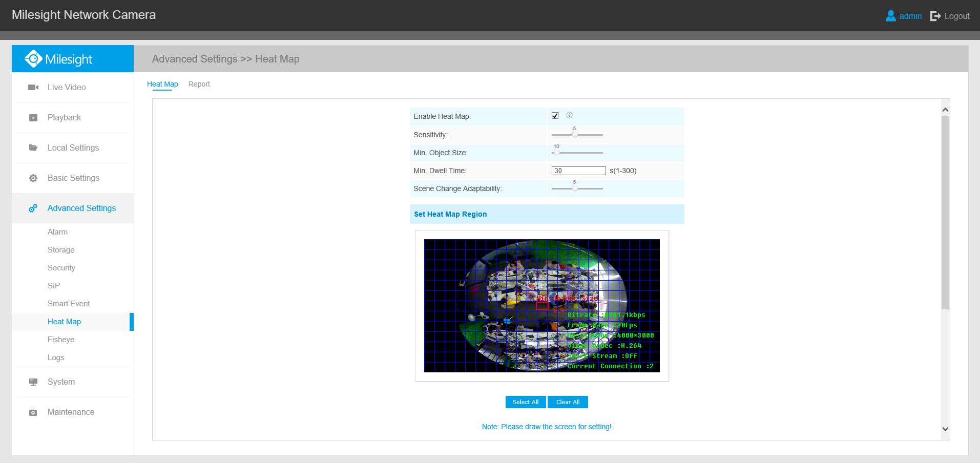Select the Heat Map tab
The image size is (980, 463).
(162, 84)
